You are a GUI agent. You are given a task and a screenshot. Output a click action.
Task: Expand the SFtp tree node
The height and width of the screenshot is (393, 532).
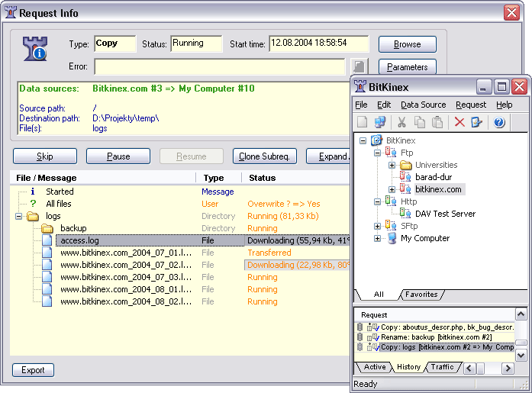377,226
